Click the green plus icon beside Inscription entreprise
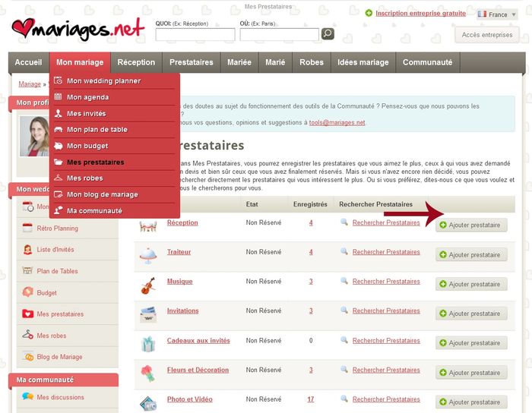 coord(369,13)
